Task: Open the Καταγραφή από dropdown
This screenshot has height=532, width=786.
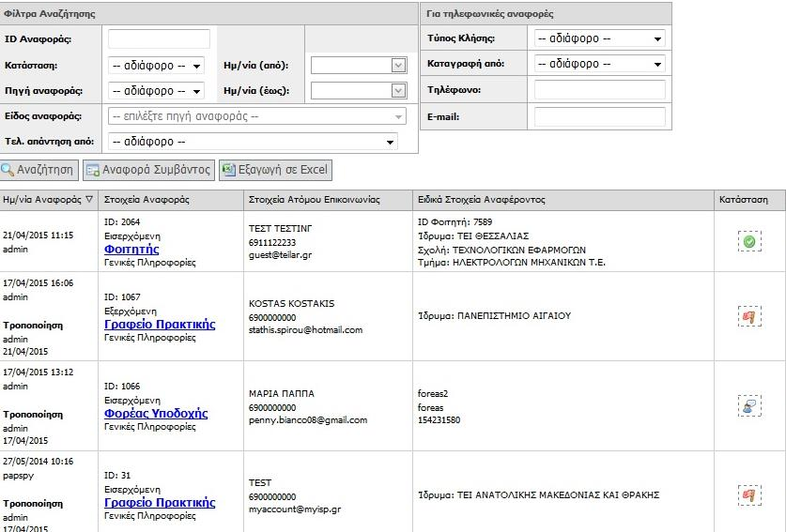Action: (599, 64)
